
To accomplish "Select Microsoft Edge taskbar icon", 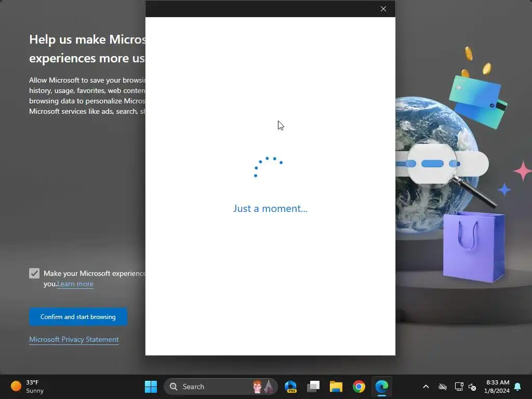I will (382, 387).
